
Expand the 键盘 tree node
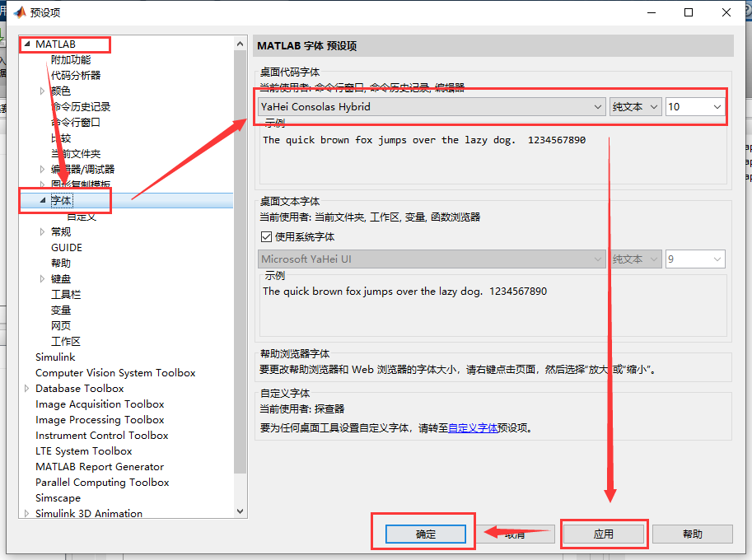[x=42, y=278]
